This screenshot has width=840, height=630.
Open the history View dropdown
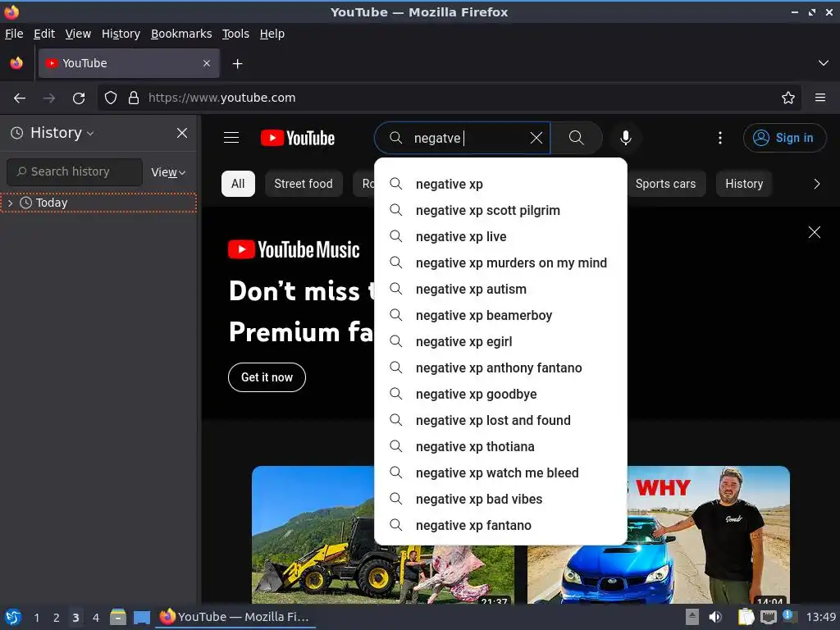pyautogui.click(x=167, y=172)
